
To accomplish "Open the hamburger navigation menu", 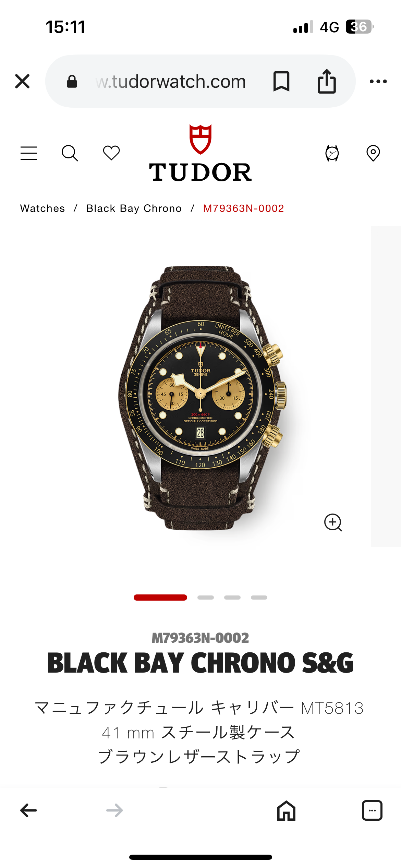I will pyautogui.click(x=29, y=153).
